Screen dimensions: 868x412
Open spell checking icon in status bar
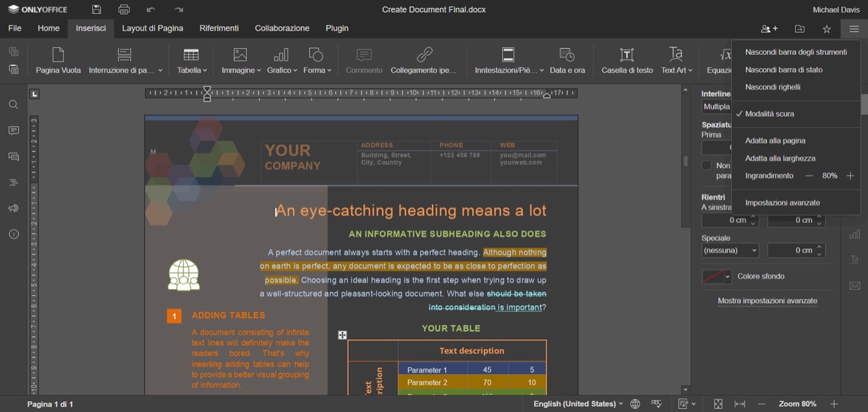[x=656, y=404]
